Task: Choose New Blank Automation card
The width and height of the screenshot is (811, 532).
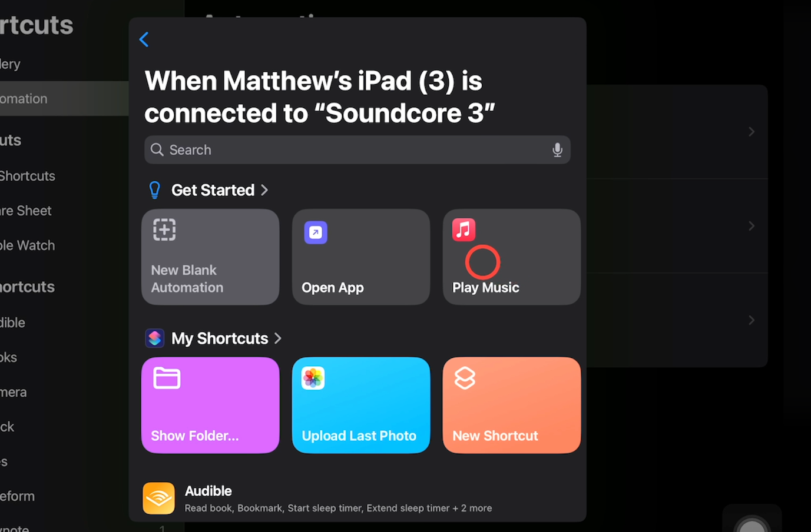Action: pos(210,257)
